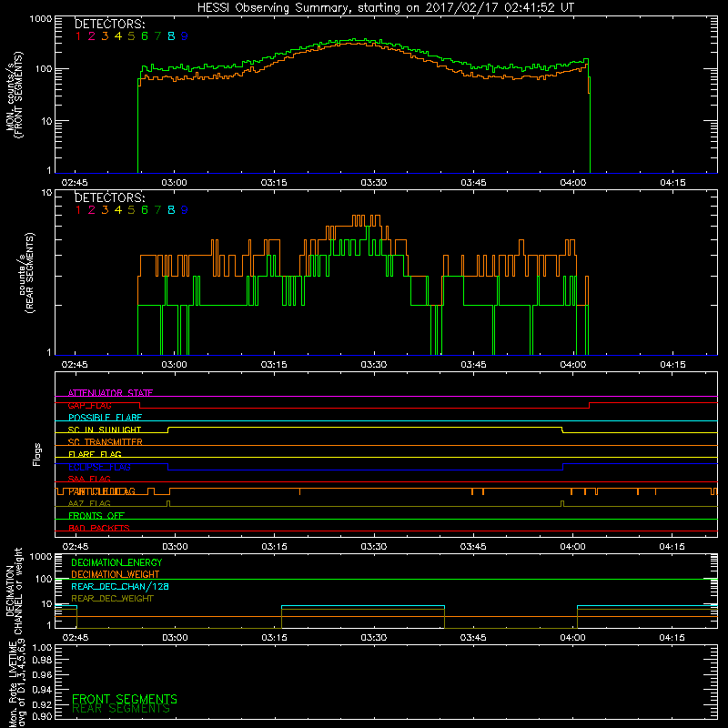Click the DETECTORS label in the rear segments panel
Viewport: 728px width, 728px height.
click(109, 197)
